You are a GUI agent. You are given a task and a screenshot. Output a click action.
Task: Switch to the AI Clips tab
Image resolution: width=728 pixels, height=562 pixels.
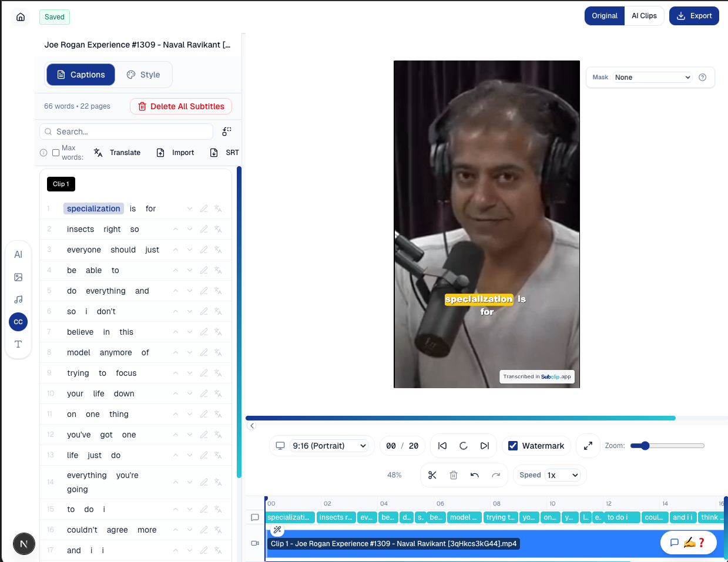click(x=644, y=16)
